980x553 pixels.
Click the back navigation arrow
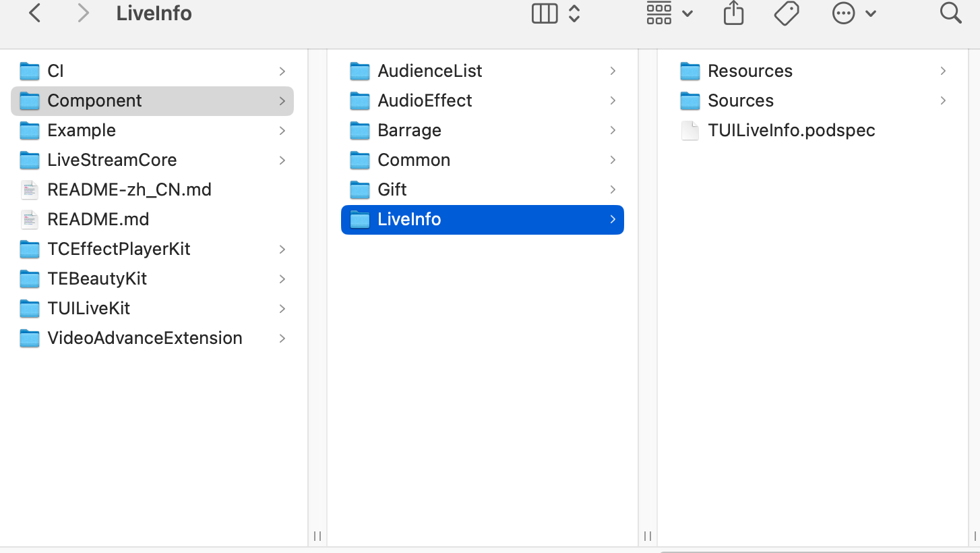[35, 13]
